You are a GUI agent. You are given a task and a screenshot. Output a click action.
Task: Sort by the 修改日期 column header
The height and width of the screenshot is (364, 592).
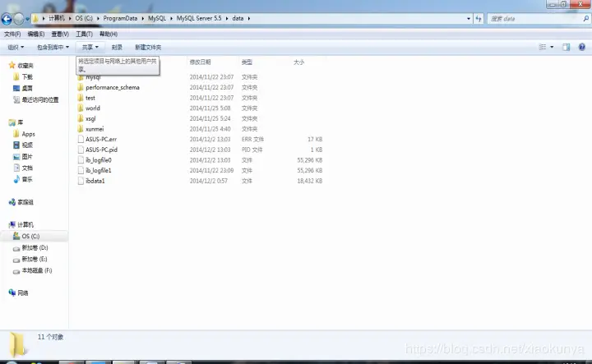pyautogui.click(x=200, y=62)
